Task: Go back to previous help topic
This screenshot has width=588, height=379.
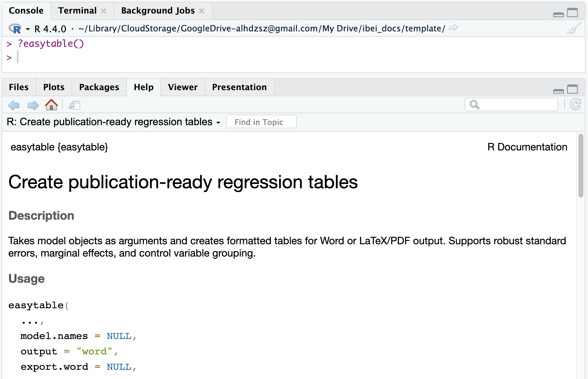Action: coord(14,105)
